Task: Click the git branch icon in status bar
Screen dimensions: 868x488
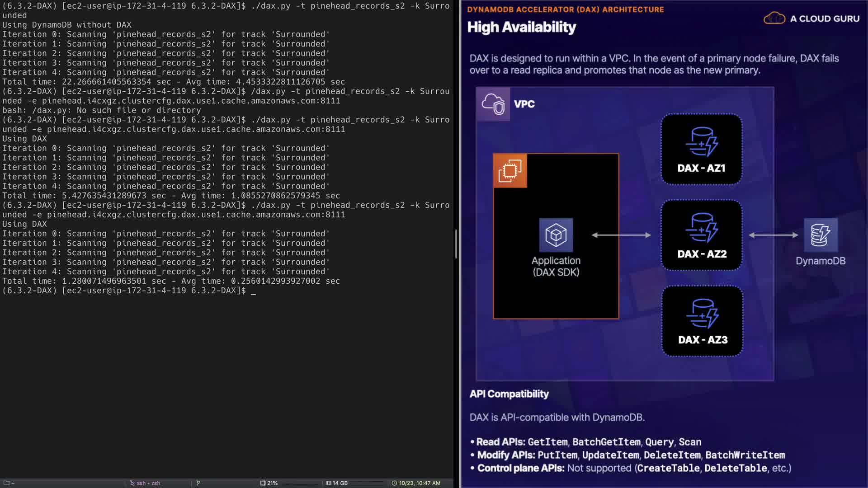Action: (198, 483)
